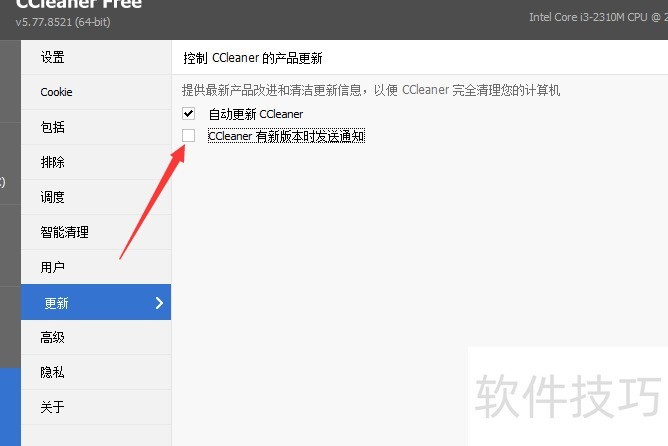Click the v5.77.8521 (64-bit) version text
The height and width of the screenshot is (446, 668).
(x=63, y=22)
